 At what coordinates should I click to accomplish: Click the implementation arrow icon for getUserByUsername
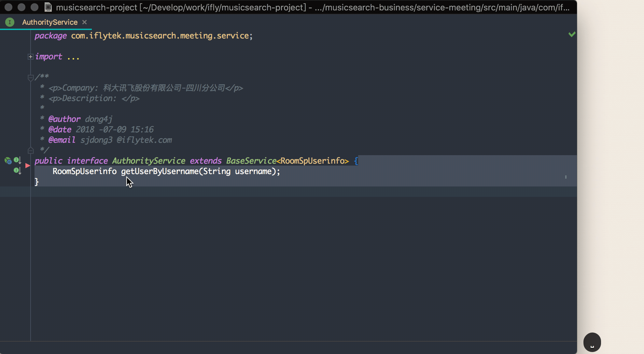coord(17,170)
